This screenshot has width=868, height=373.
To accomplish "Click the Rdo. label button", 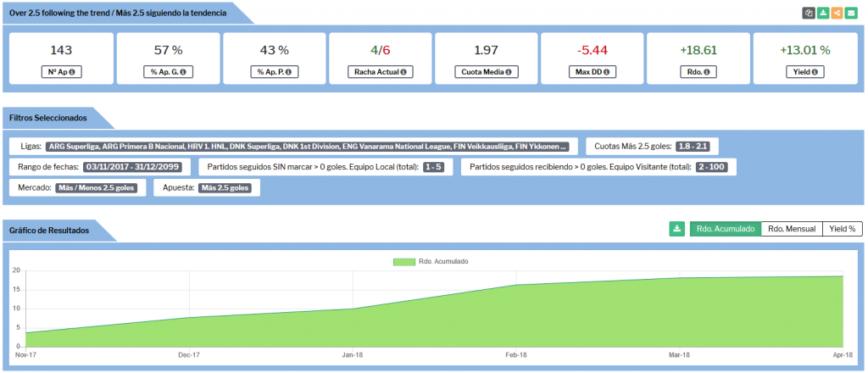I will [x=698, y=72].
